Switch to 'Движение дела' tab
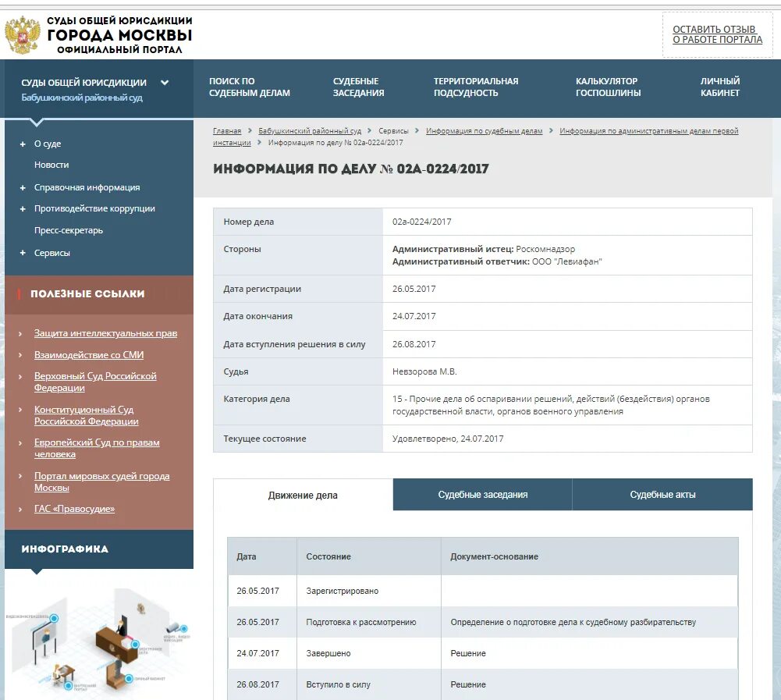Viewport: 781px width, 700px height. click(x=303, y=496)
